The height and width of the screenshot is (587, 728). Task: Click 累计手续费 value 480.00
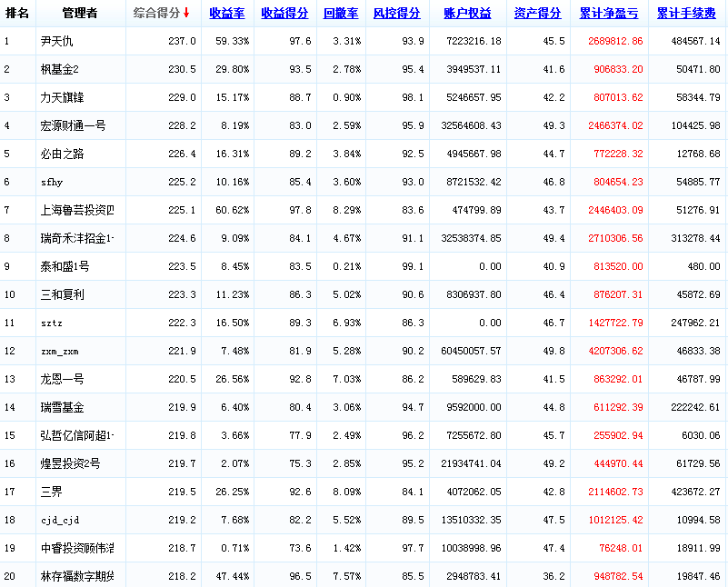tap(703, 267)
